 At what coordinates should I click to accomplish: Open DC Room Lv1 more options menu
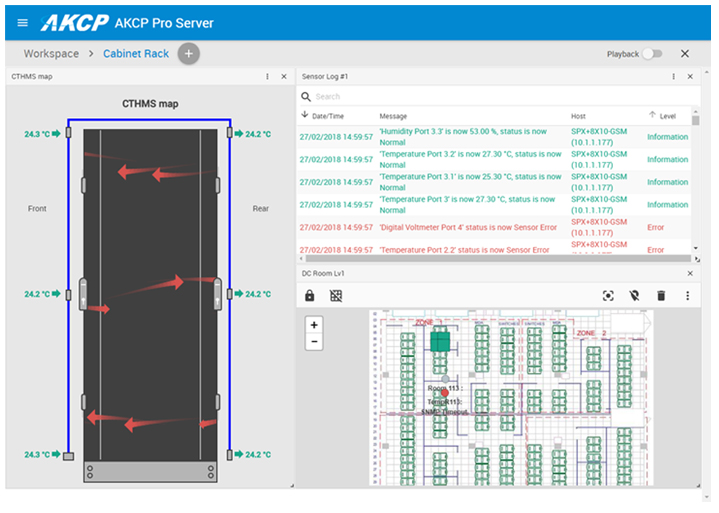tap(687, 296)
